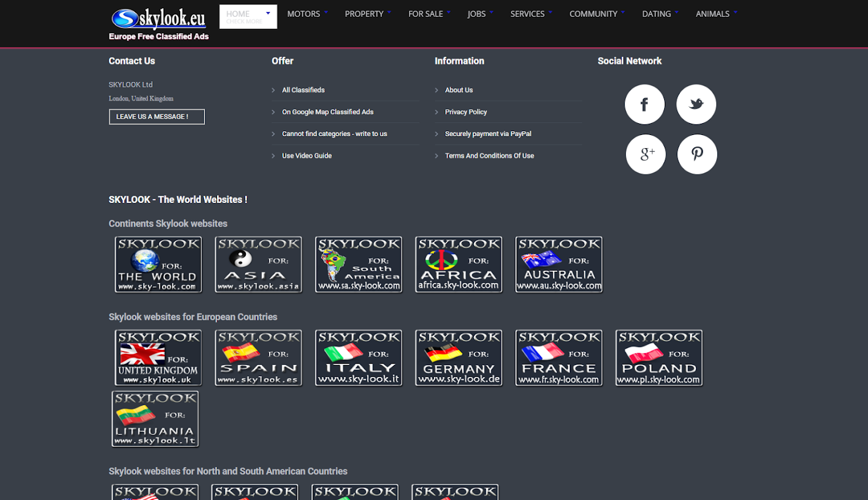
Task: Click the SKYLOOK Ltd company name
Action: tap(131, 84)
